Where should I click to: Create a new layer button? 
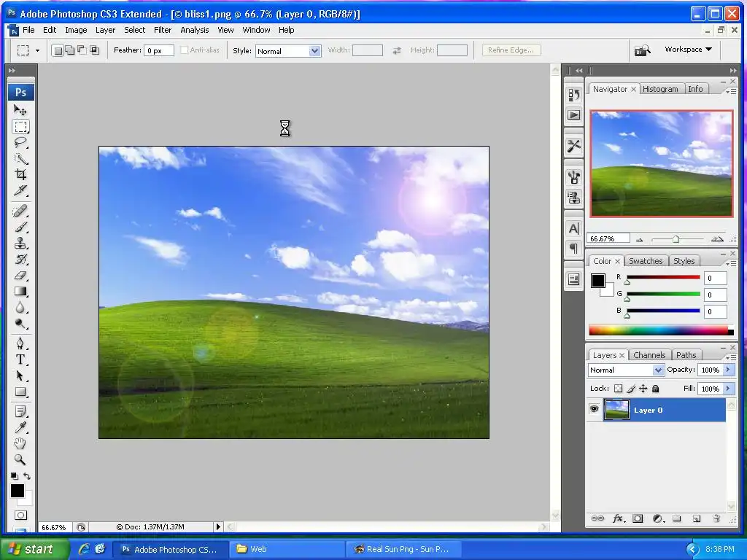coord(696,518)
